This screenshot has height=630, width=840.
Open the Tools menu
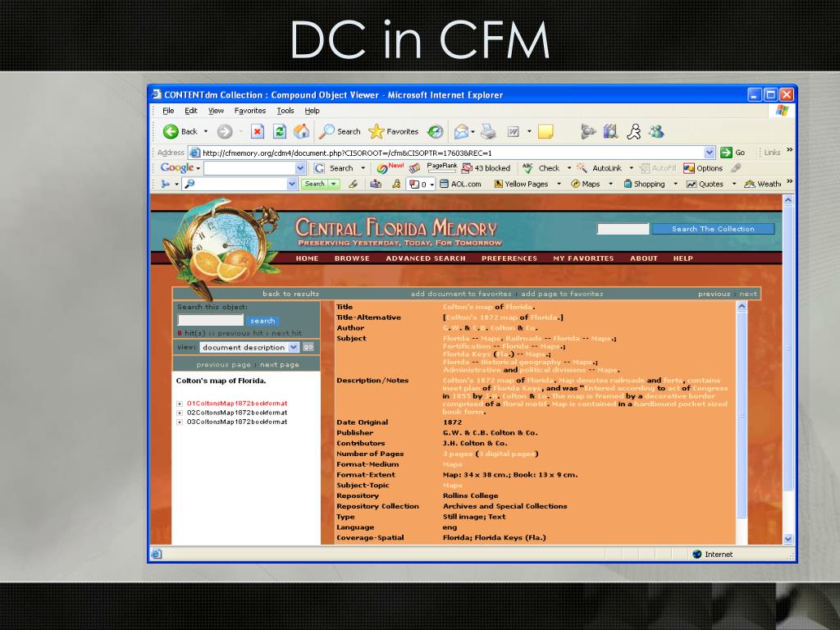(285, 111)
